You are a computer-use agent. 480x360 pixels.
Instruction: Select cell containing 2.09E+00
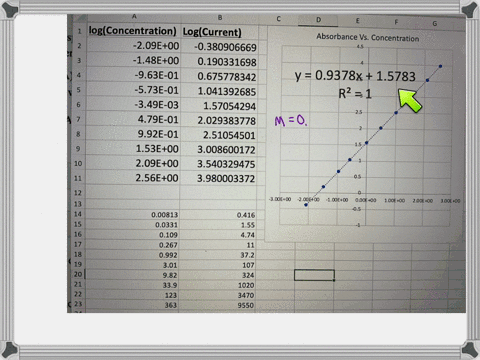coord(134,163)
